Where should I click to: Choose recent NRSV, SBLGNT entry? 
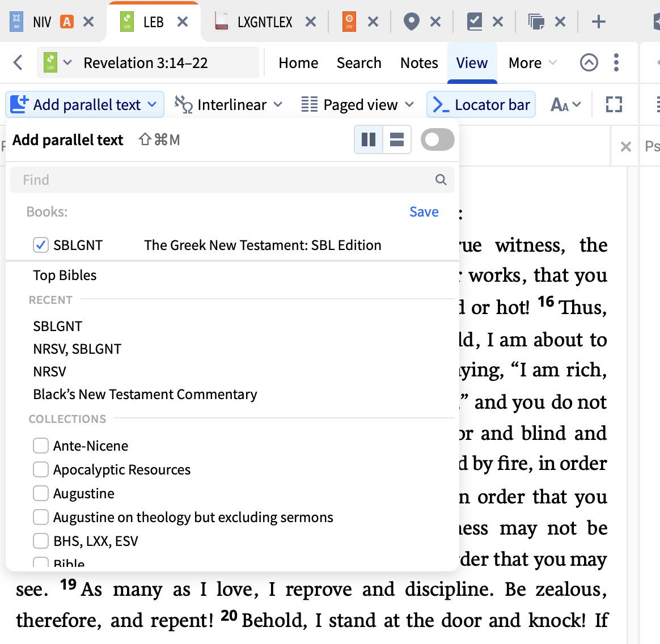77,349
